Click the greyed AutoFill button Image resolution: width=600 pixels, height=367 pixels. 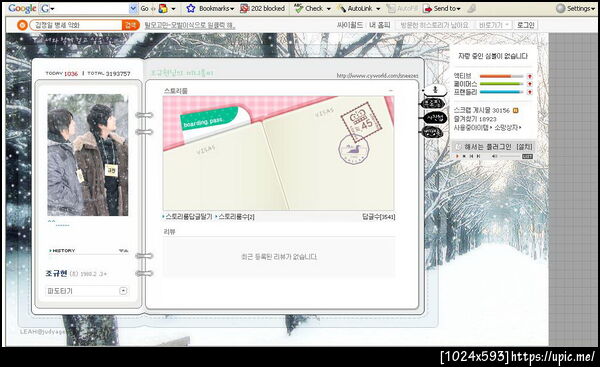click(402, 8)
